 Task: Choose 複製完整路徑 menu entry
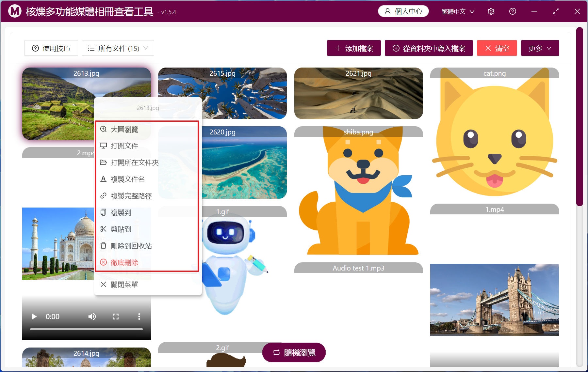pyautogui.click(x=147, y=196)
